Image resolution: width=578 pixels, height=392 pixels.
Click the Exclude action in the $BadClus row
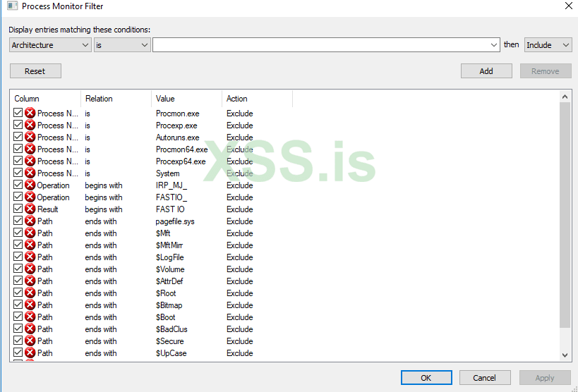click(x=240, y=329)
